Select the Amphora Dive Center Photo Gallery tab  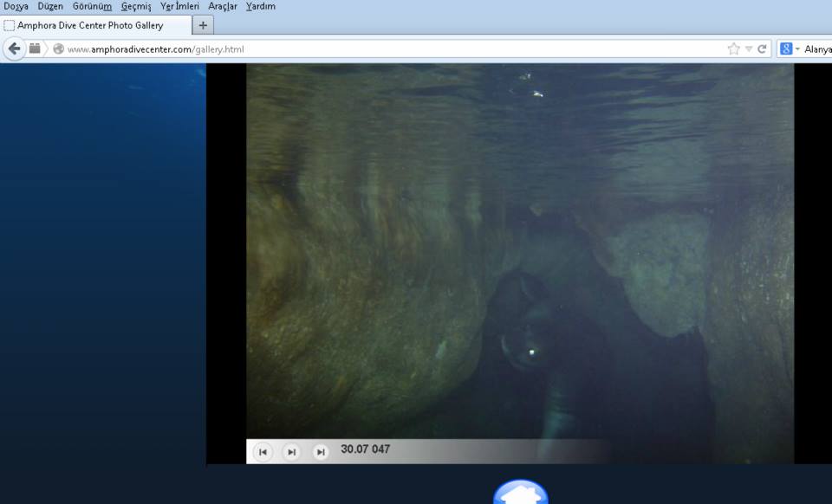point(91,25)
